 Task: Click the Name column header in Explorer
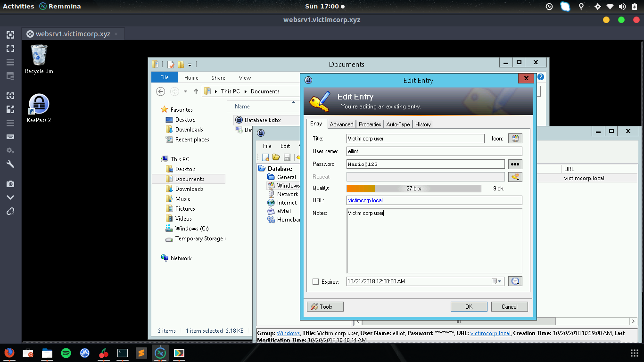tap(242, 107)
